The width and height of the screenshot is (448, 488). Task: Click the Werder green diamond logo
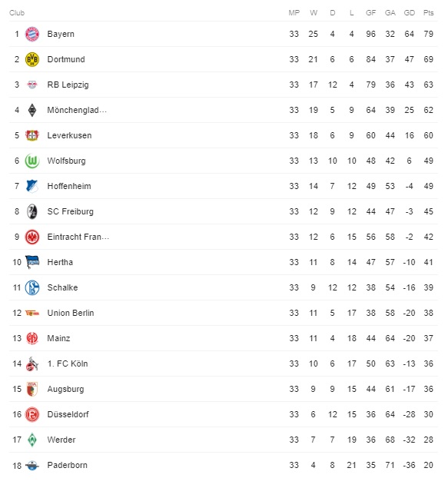coord(32,440)
